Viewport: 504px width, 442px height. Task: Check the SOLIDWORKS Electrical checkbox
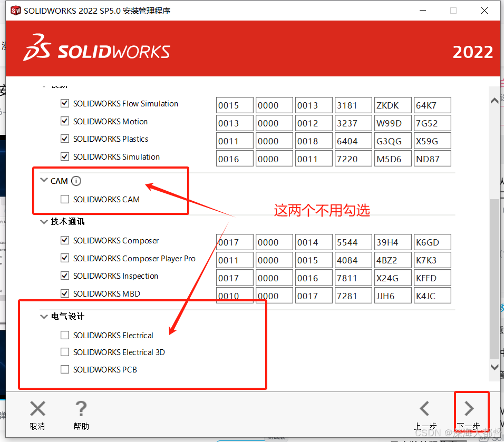coord(65,335)
